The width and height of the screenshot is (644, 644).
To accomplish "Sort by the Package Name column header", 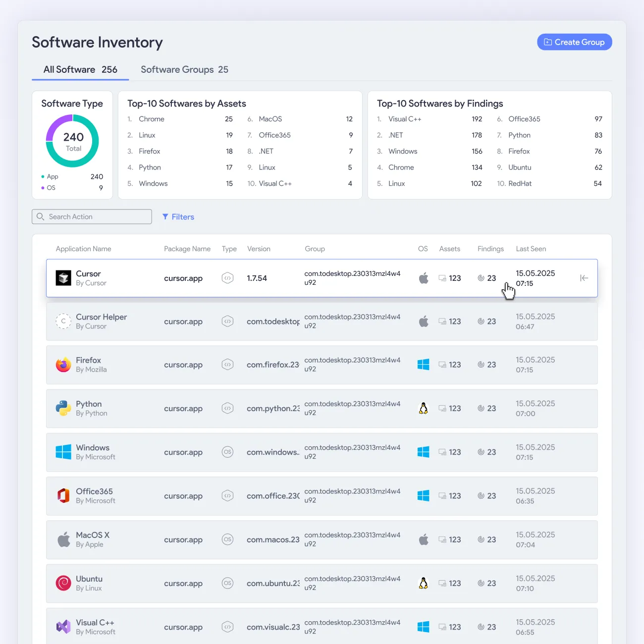I will [187, 249].
